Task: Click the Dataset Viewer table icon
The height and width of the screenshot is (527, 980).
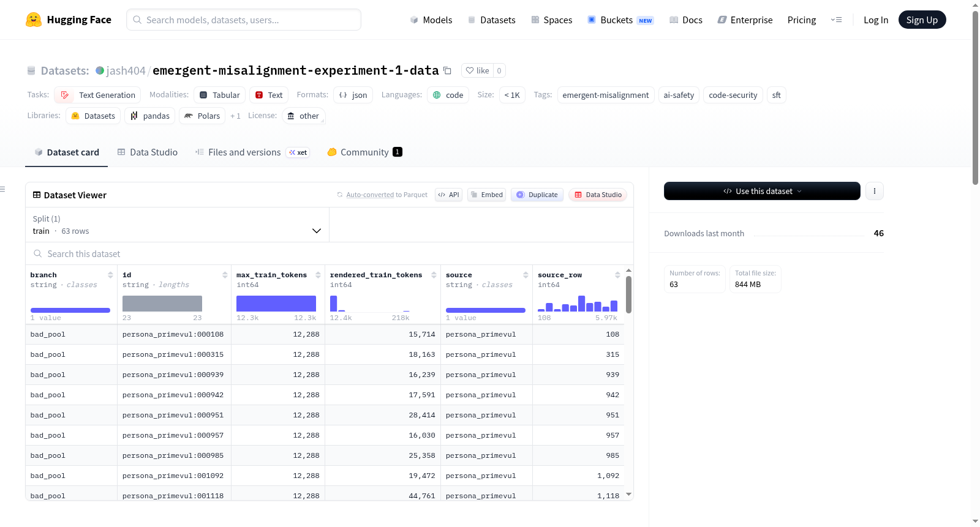Action: point(37,195)
